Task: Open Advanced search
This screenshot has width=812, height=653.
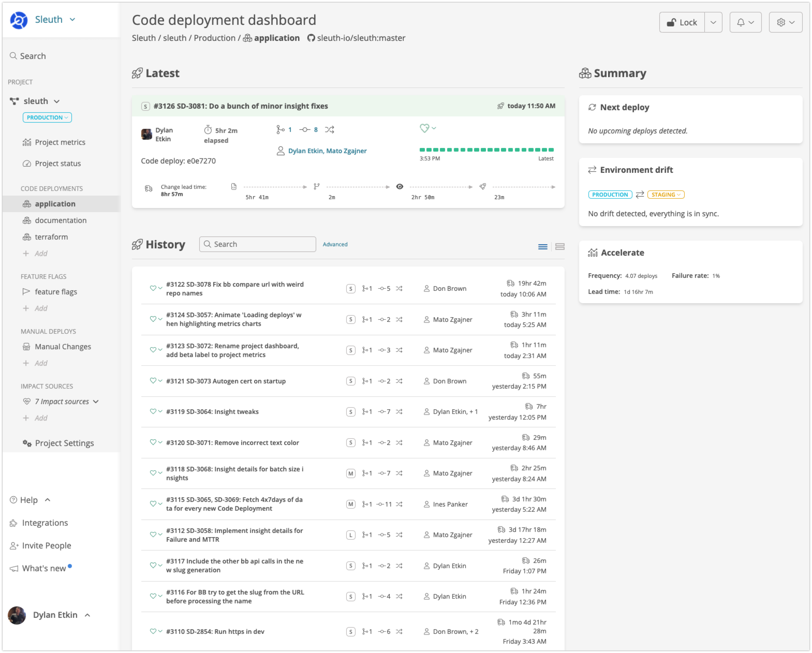Action: 335,244
